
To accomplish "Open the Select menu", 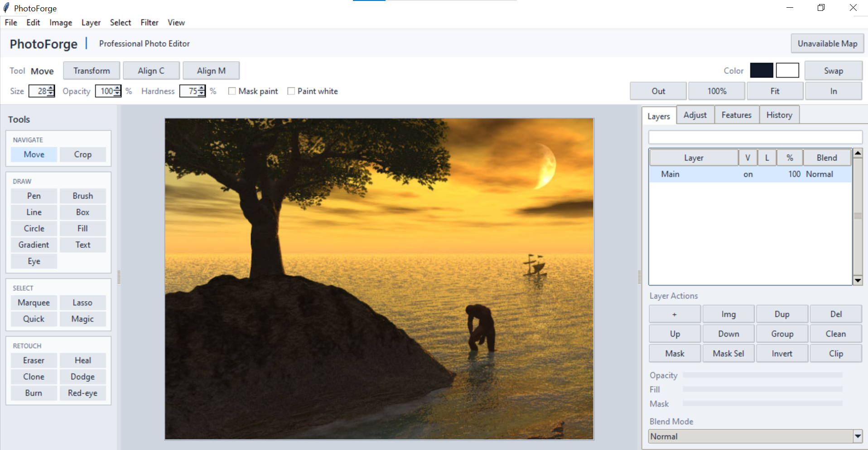I will (121, 23).
